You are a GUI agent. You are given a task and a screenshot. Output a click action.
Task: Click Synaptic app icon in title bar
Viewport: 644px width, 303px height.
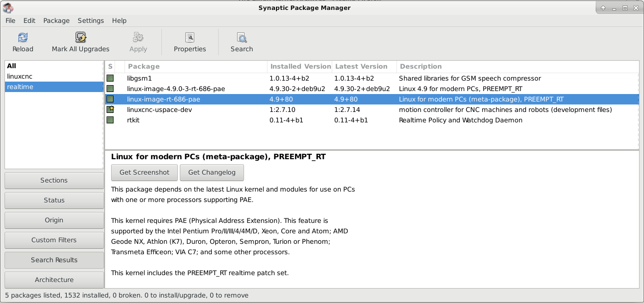point(8,7)
